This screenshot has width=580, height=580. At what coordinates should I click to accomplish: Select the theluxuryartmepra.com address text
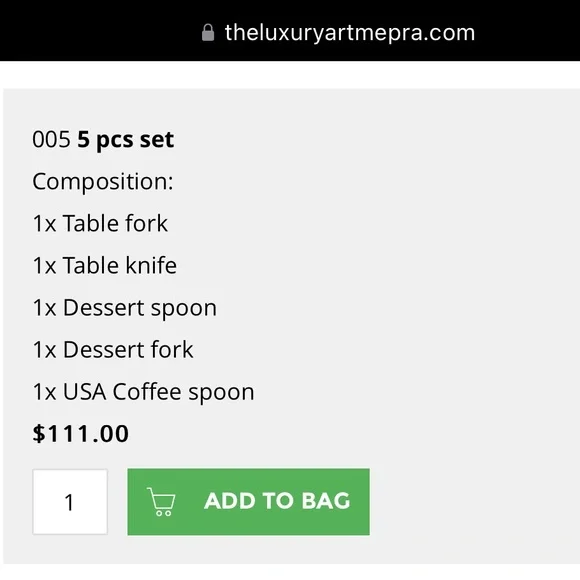tap(350, 33)
